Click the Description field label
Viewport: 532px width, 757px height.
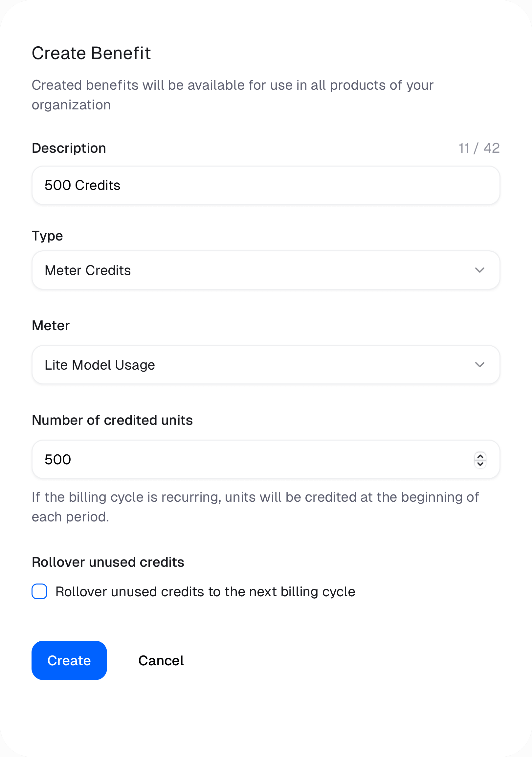[x=69, y=148]
